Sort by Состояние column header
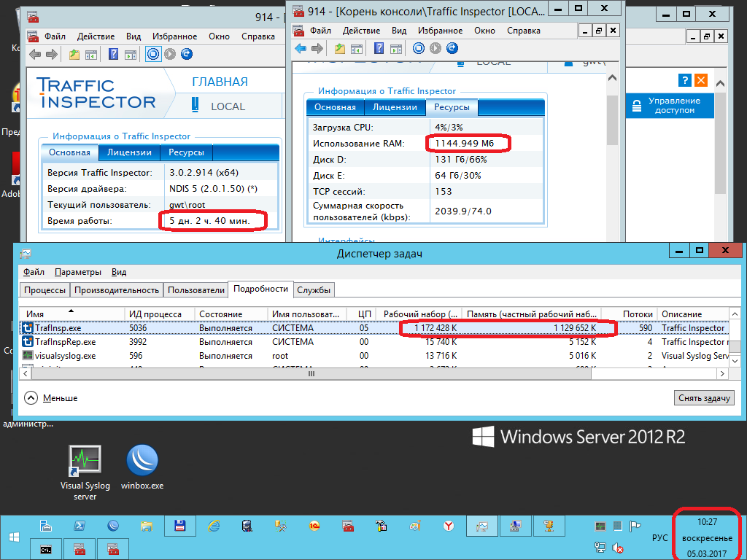The height and width of the screenshot is (560, 747). (x=231, y=314)
